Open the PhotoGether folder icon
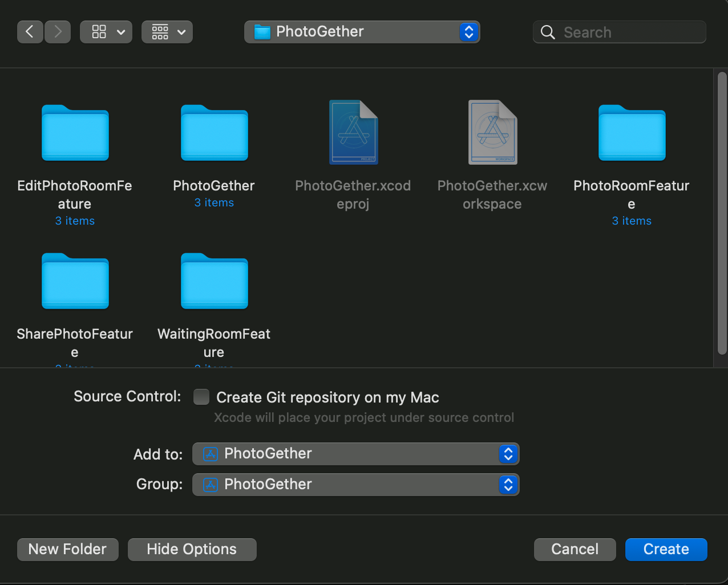 214,133
